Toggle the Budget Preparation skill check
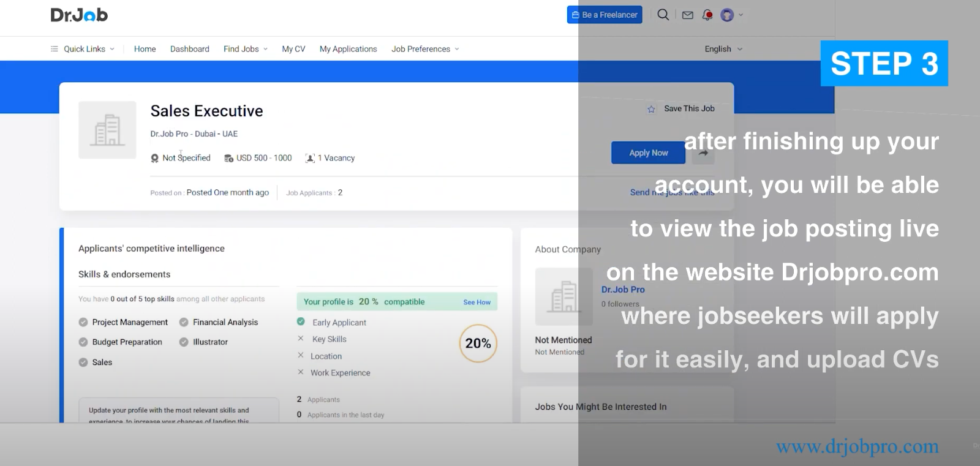The height and width of the screenshot is (466, 980). 83,342
